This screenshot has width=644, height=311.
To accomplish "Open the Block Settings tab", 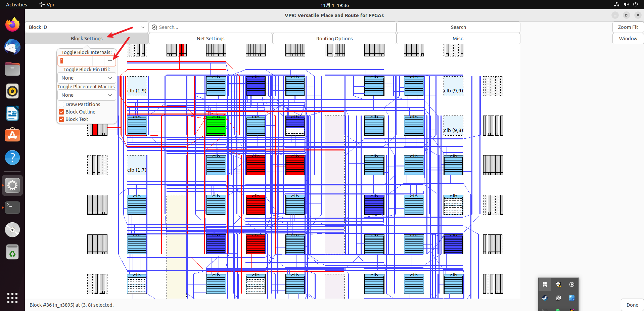I will (x=87, y=39).
